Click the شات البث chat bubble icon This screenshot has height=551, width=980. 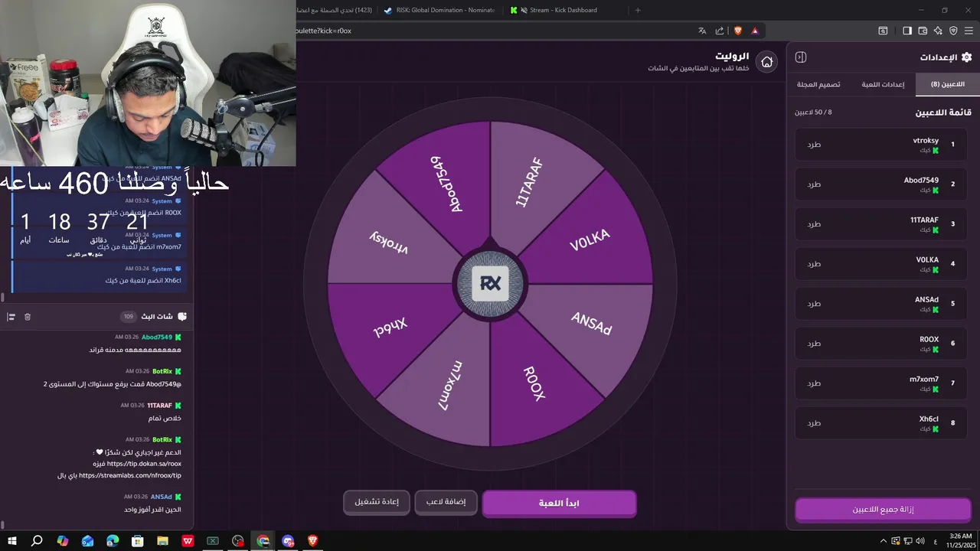tap(182, 317)
